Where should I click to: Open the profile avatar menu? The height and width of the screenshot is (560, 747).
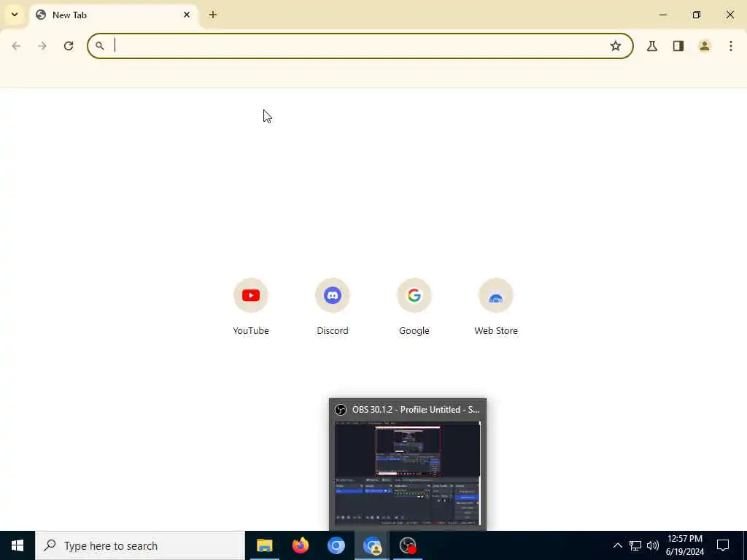[705, 46]
